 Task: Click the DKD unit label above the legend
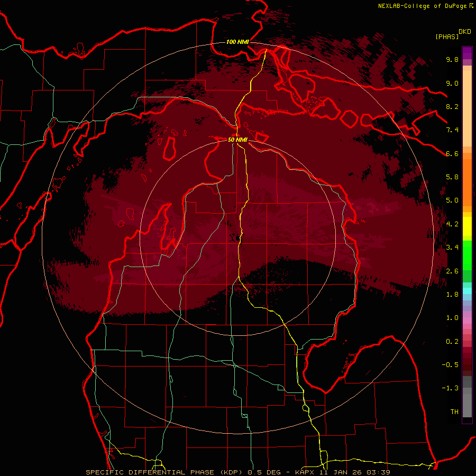[x=465, y=32]
